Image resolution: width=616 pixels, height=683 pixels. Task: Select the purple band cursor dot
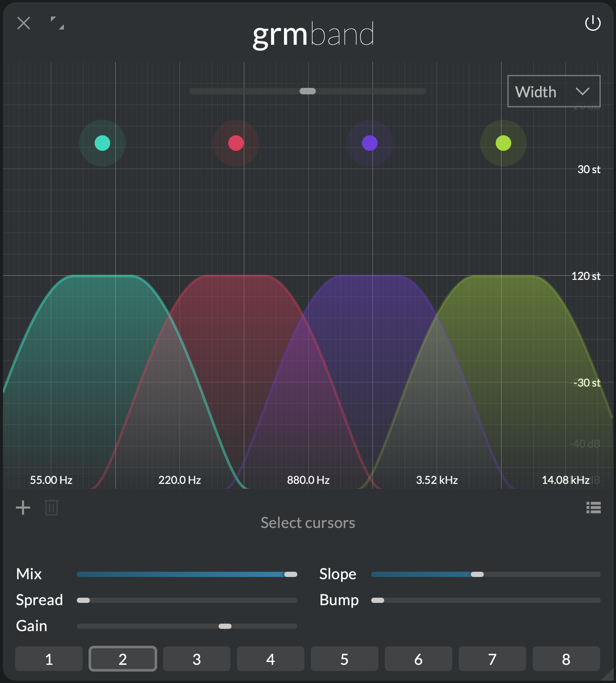370,143
